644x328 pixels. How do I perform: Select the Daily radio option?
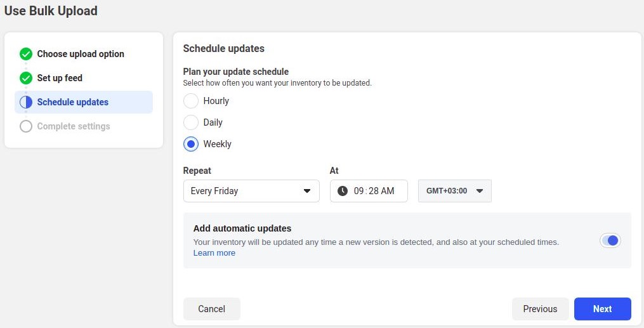[191, 122]
